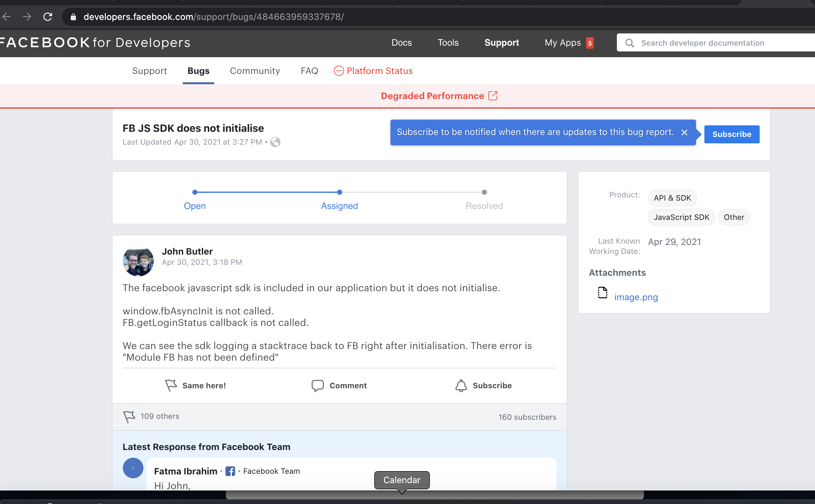The image size is (815, 504).
Task: Open the image.png attachment link
Action: click(636, 297)
